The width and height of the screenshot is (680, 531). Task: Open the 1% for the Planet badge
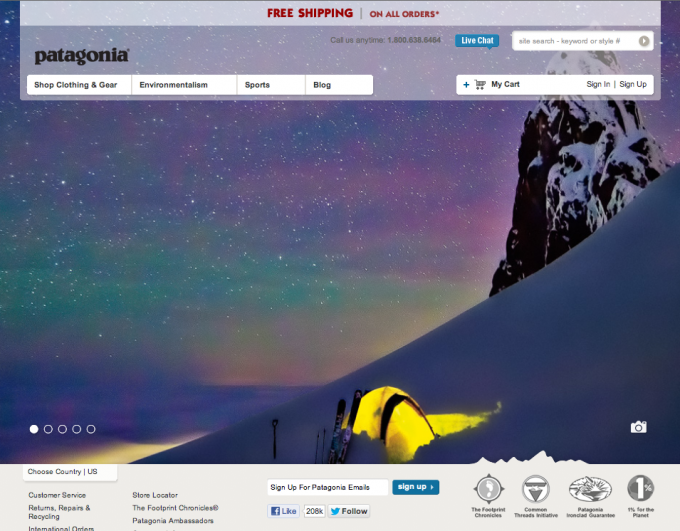point(641,496)
